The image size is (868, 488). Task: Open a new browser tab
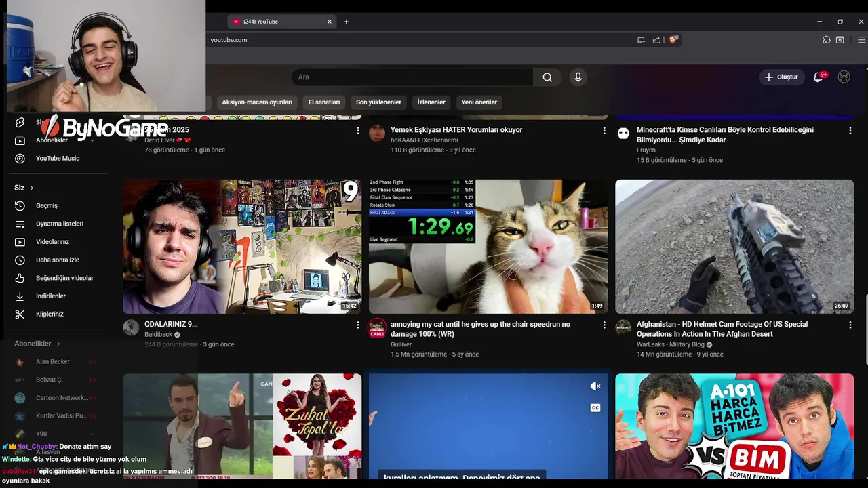tap(346, 22)
